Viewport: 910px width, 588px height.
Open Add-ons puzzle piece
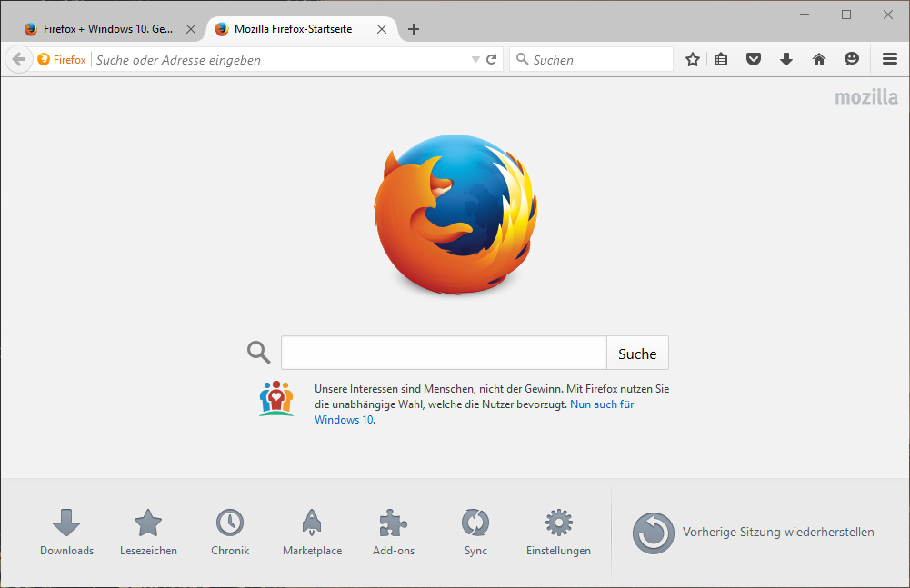[394, 533]
